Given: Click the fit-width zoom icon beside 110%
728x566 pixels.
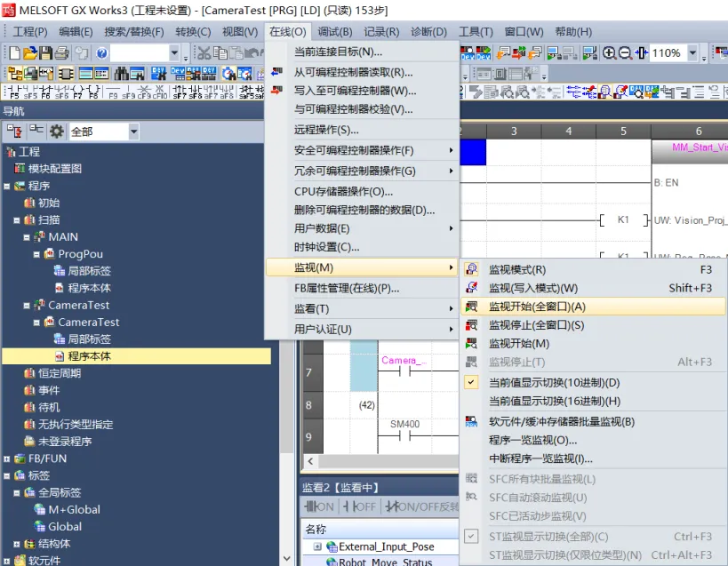Looking at the screenshot, I should [641, 53].
